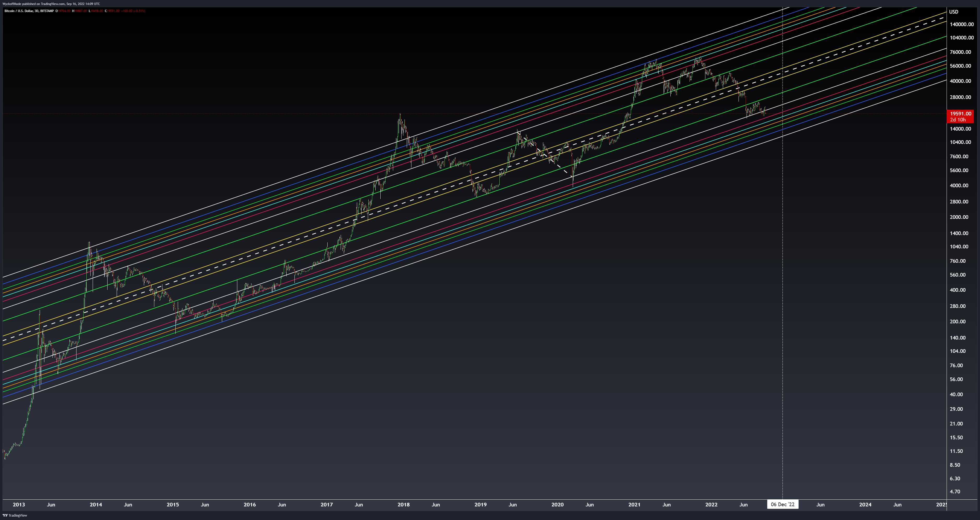Click the 2017 label on the time axis
The width and height of the screenshot is (980, 520).
tap(326, 505)
